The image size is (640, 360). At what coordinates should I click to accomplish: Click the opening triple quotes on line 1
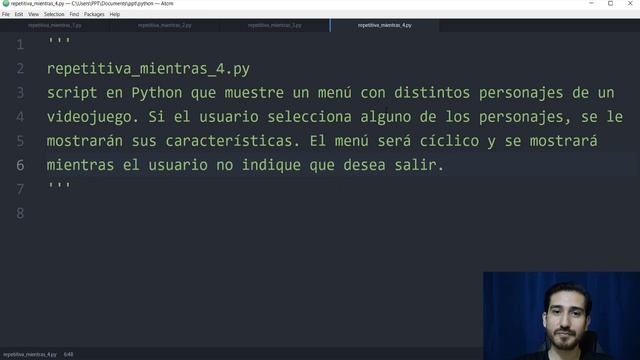[59, 42]
